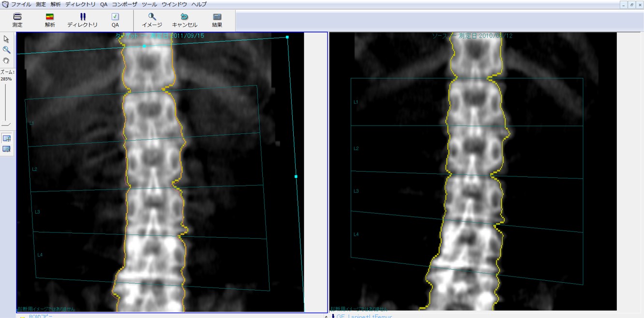The image size is (644, 318).
Task: Click the 測定 (Measure) toolbar icon
Action: coord(17,20)
